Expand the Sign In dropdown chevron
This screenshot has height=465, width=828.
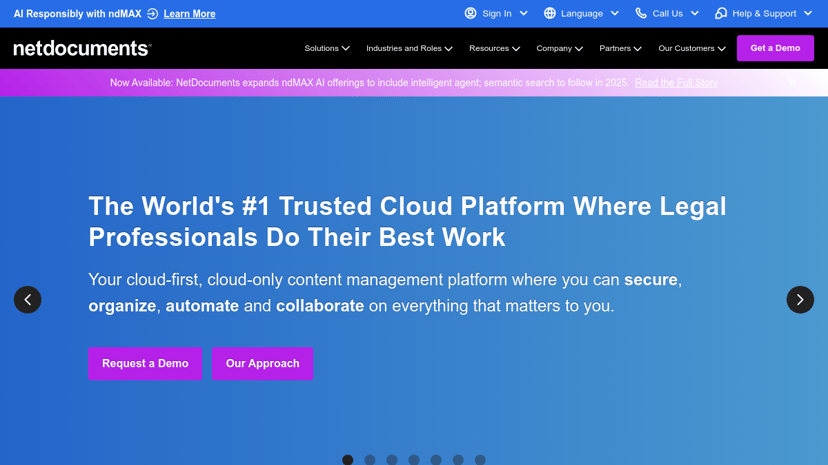[x=523, y=13]
